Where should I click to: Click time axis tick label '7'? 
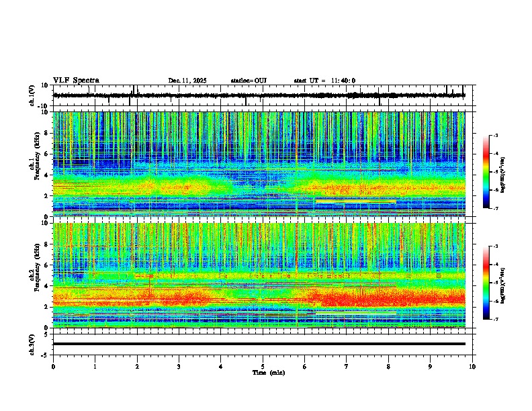pos(347,367)
